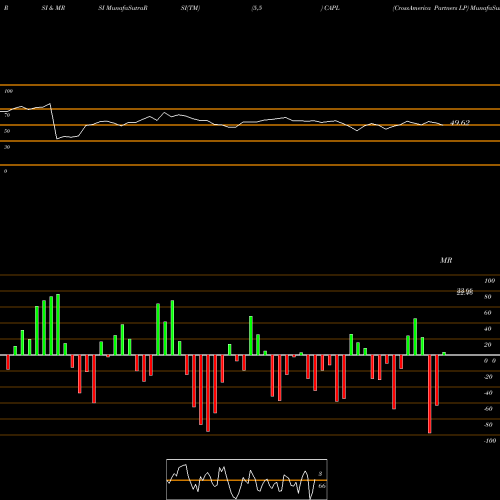Click the -40 label on the MR axis

coord(488,393)
